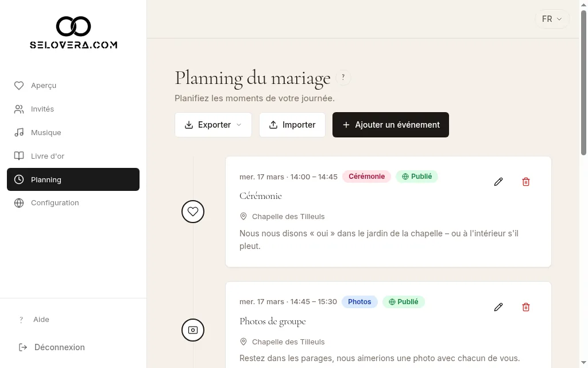
Task: Click the Planifiez les moments subtitle text
Action: 254,98
